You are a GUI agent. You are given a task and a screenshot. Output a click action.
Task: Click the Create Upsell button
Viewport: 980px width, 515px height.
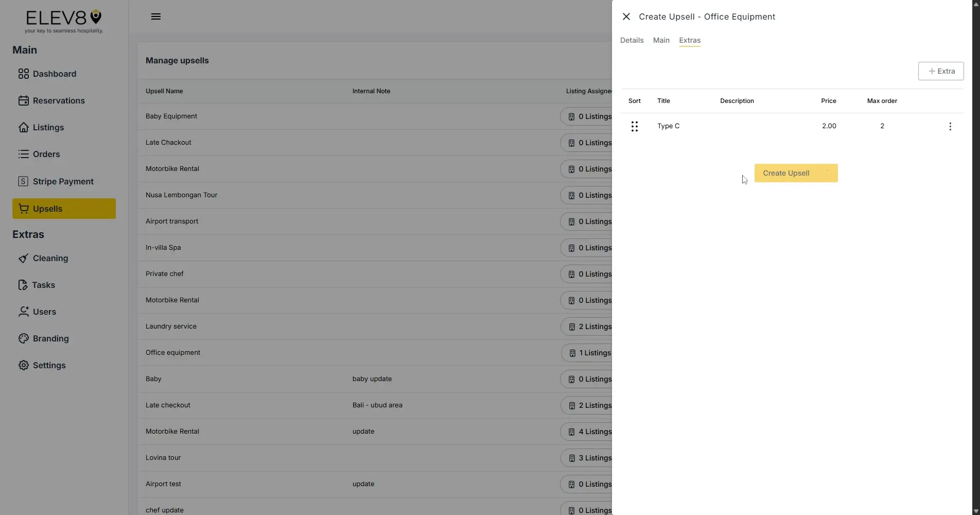[x=796, y=173]
